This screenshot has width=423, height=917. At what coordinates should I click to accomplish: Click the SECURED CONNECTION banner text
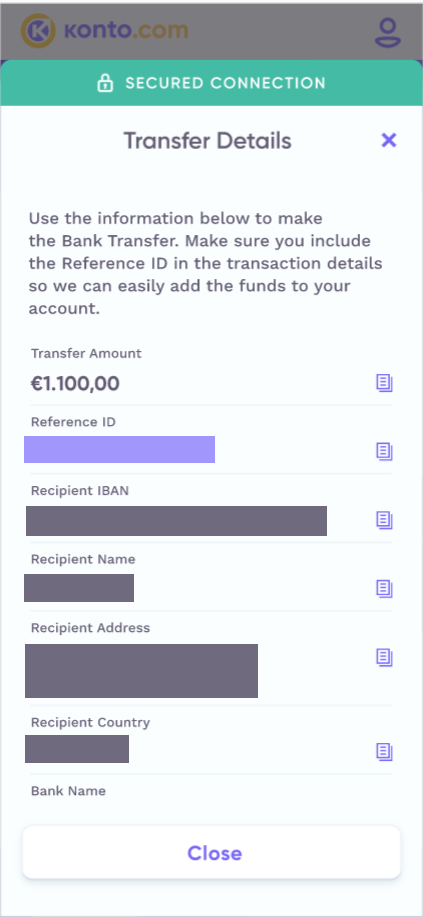pos(225,83)
